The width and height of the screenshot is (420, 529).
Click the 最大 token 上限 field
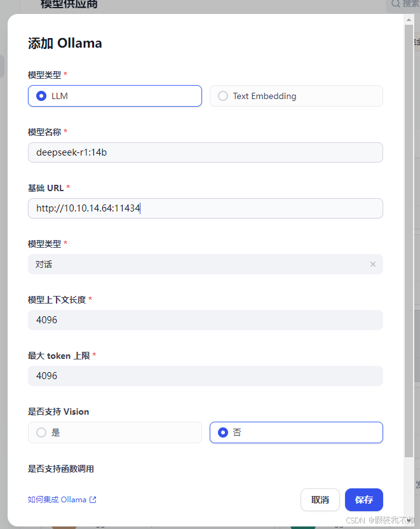(205, 375)
